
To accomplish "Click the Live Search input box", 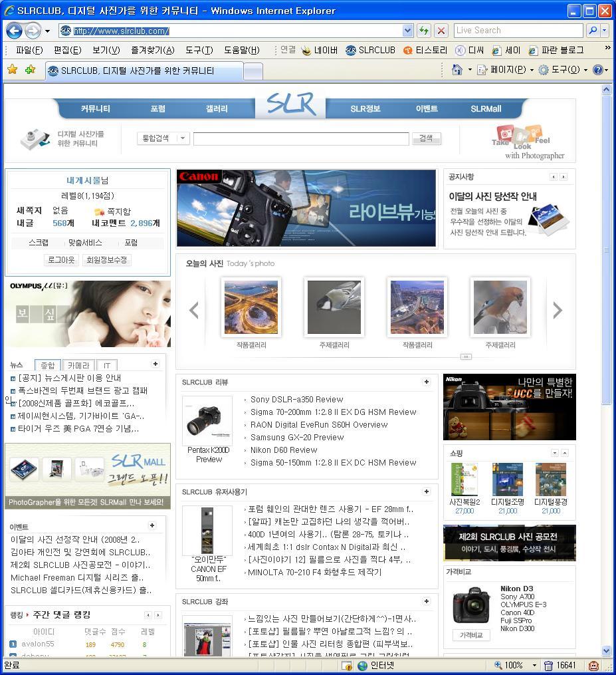I will coord(518,30).
